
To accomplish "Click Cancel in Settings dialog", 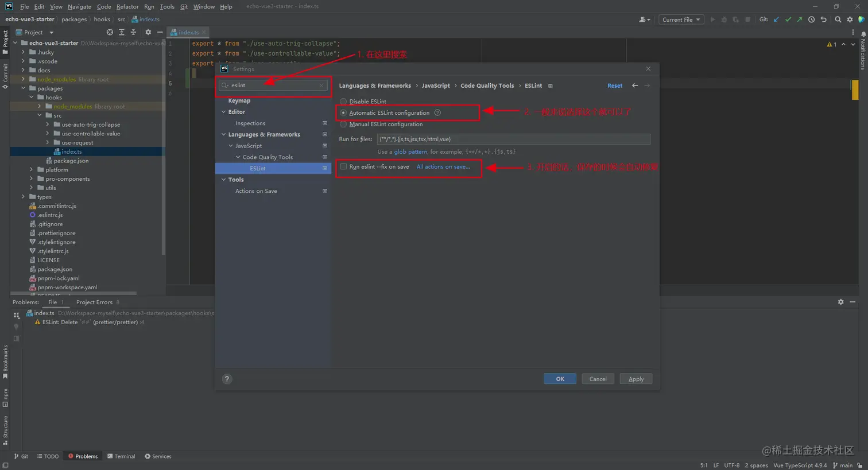I will pyautogui.click(x=598, y=379).
